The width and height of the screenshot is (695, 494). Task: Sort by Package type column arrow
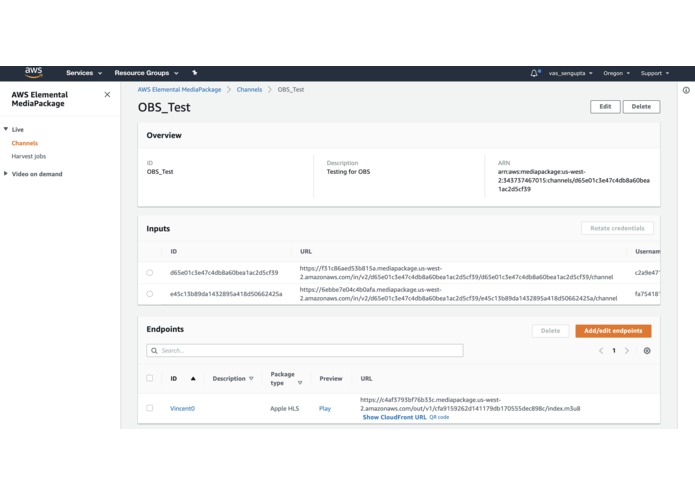(x=300, y=383)
